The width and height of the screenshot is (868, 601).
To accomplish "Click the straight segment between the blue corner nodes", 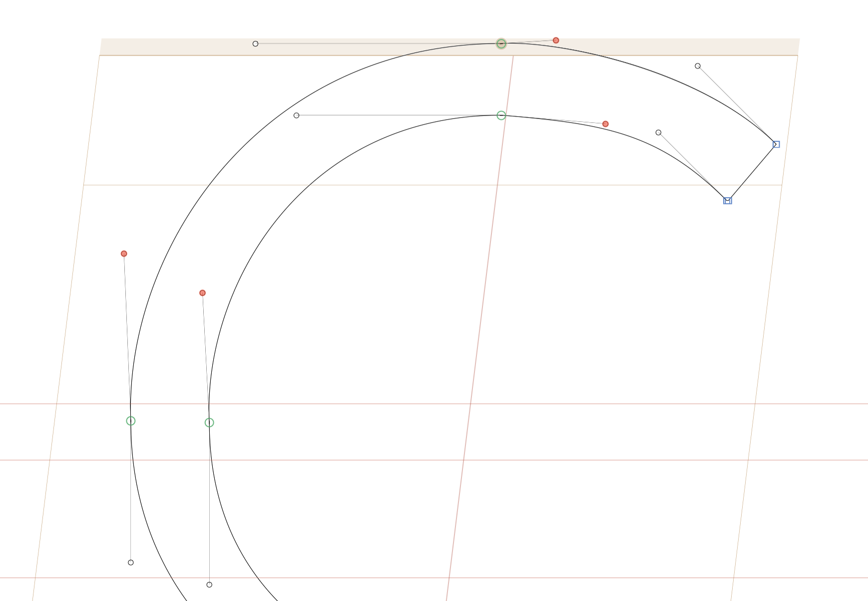I will click(752, 172).
